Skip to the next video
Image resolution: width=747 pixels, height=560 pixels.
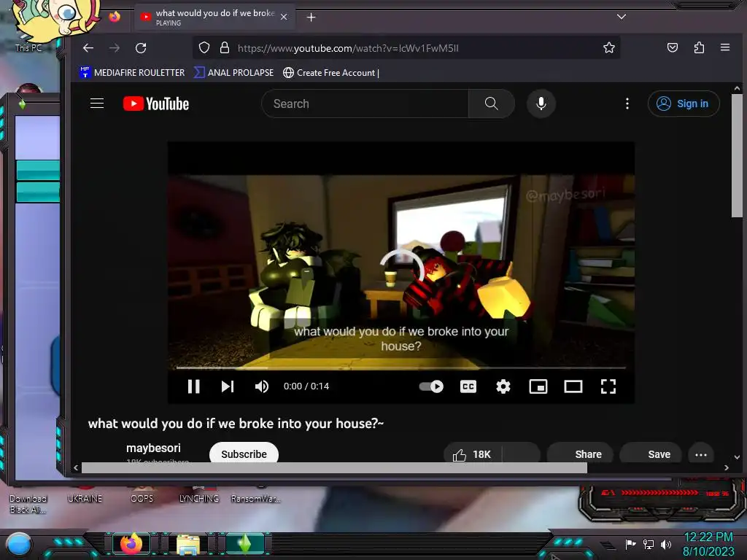[x=228, y=386]
